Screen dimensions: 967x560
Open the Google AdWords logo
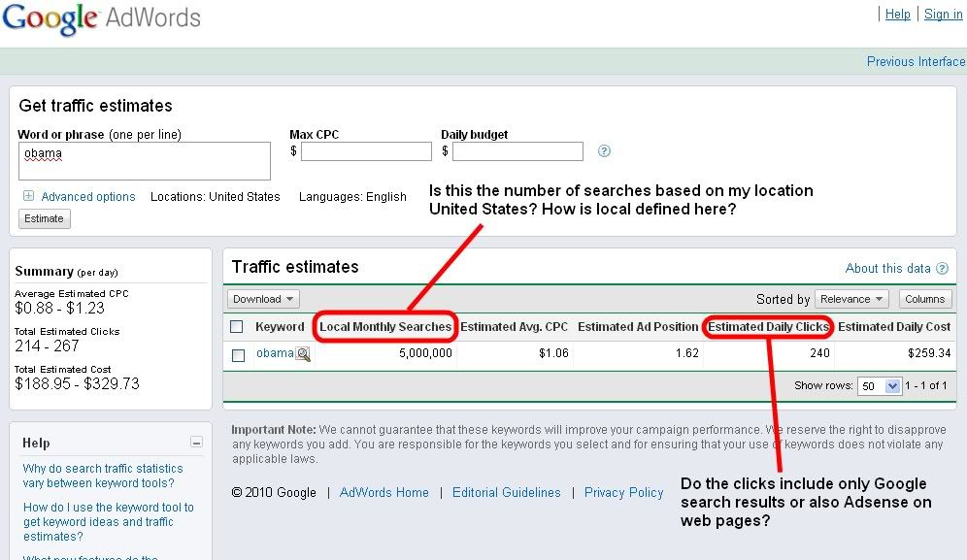102,18
